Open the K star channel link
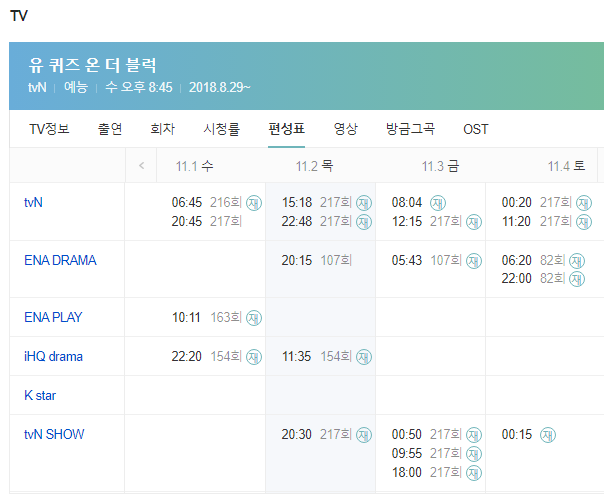 pyautogui.click(x=40, y=395)
